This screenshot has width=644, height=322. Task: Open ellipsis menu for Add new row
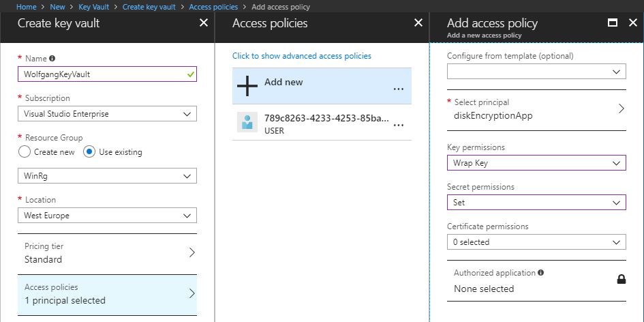[x=399, y=89]
